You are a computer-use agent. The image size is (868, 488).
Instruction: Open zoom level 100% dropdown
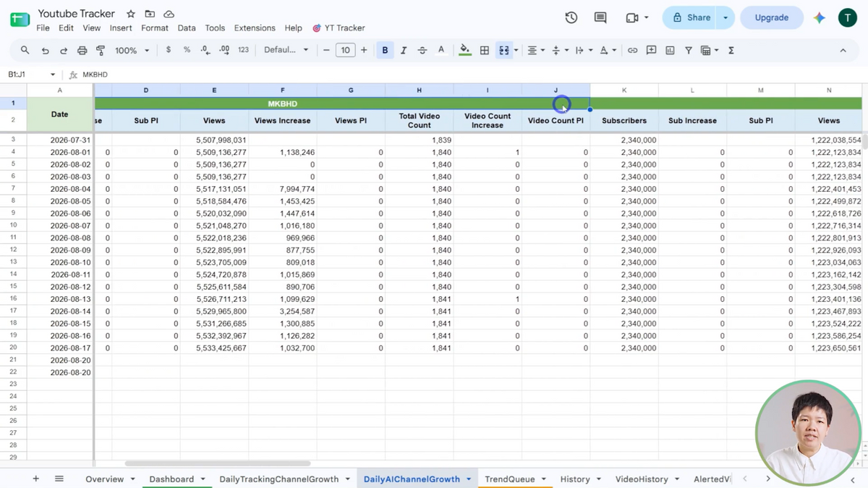[x=132, y=51]
